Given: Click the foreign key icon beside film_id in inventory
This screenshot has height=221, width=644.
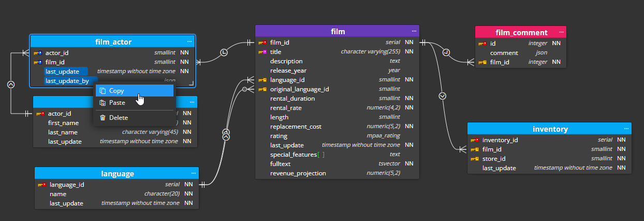Looking at the screenshot, I should (x=475, y=149).
